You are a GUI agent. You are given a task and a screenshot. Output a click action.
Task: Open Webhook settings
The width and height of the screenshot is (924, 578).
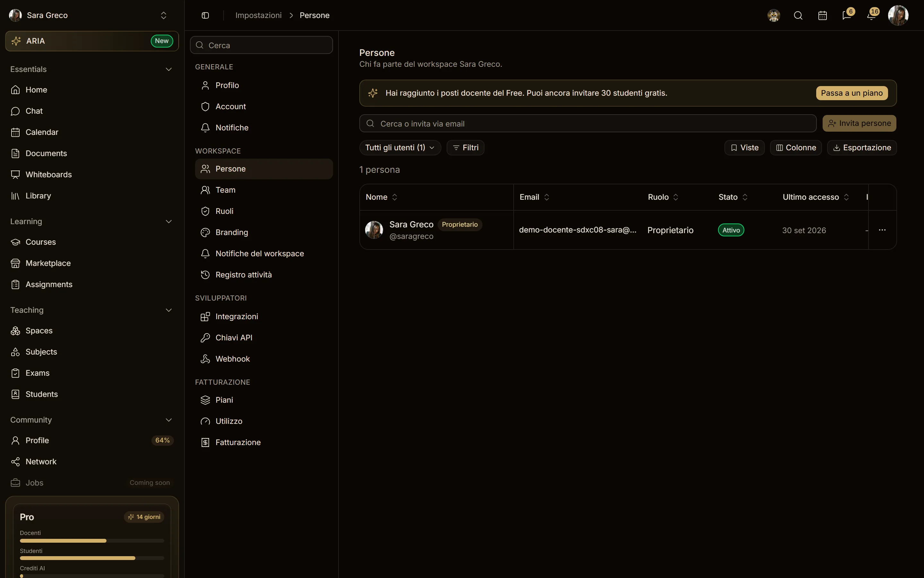tap(264, 359)
